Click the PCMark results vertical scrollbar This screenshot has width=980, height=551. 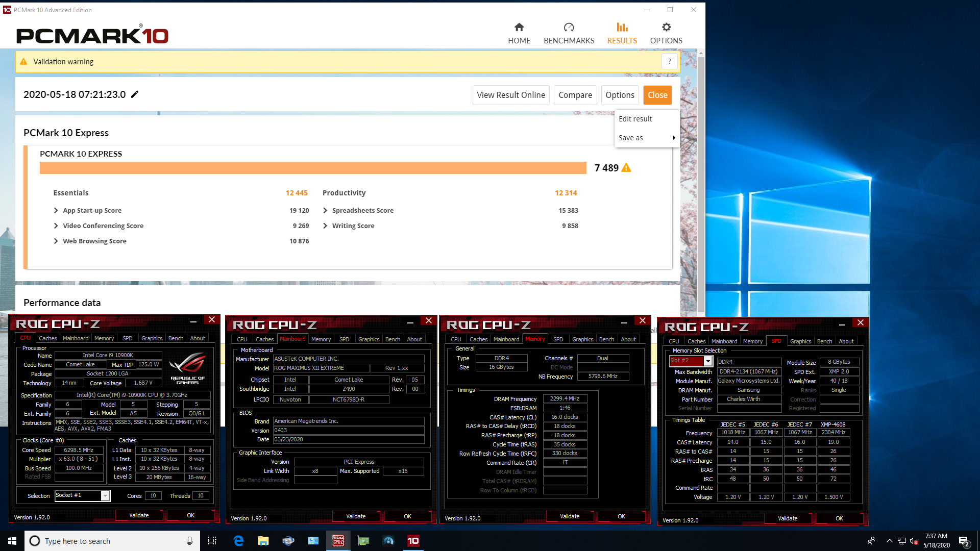tap(701, 184)
